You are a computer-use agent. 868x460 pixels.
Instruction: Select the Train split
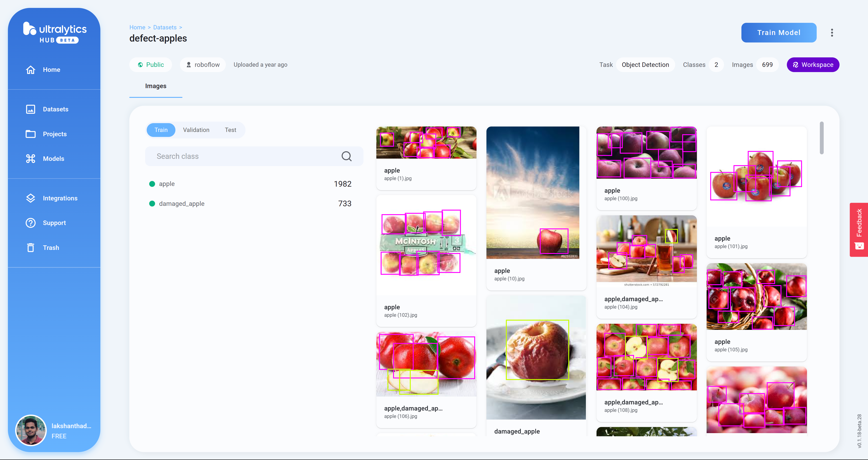161,130
